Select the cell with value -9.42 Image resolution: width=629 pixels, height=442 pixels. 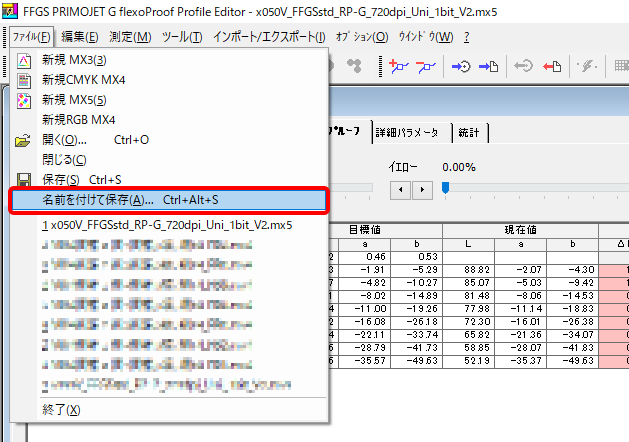tap(573, 283)
